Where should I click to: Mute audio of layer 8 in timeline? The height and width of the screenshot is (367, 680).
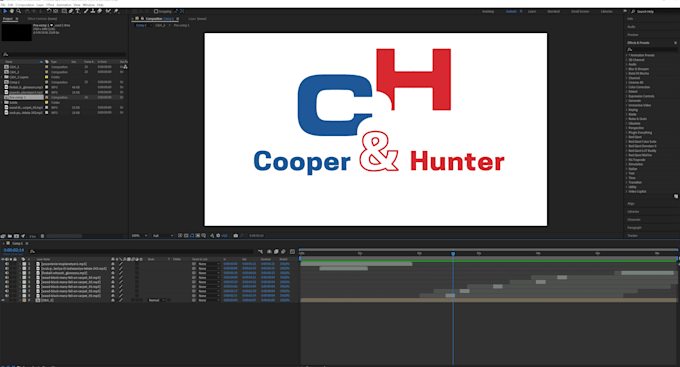pyautogui.click(x=7, y=295)
